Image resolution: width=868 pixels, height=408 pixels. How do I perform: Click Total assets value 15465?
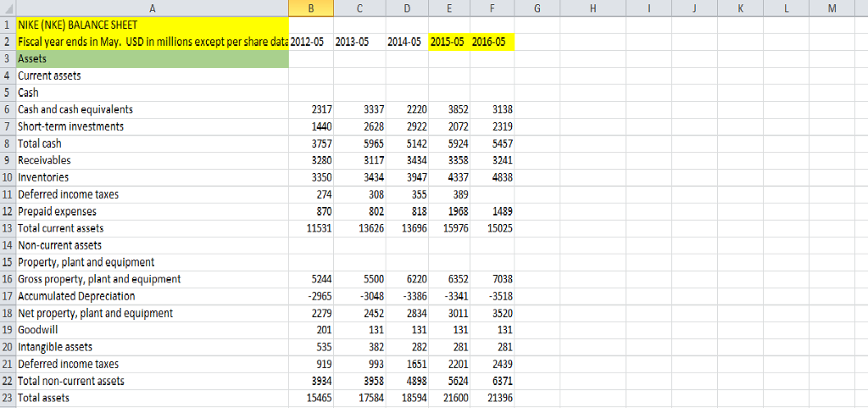point(311,398)
